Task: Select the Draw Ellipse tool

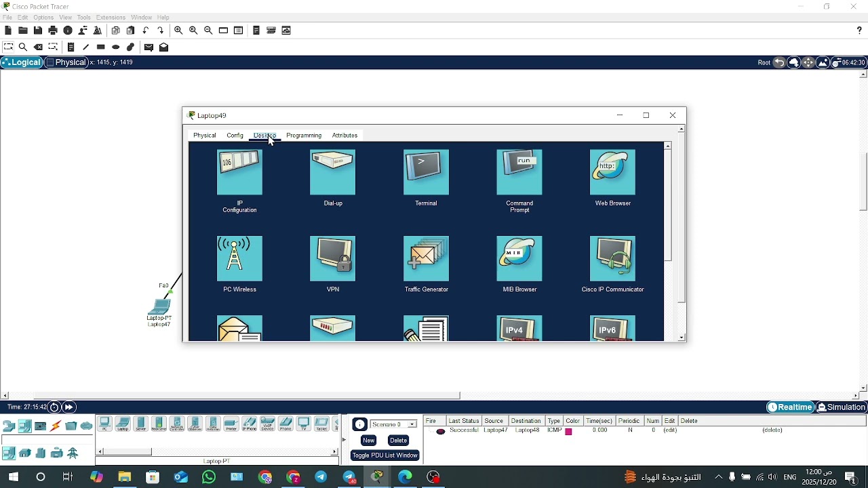Action: tap(116, 47)
